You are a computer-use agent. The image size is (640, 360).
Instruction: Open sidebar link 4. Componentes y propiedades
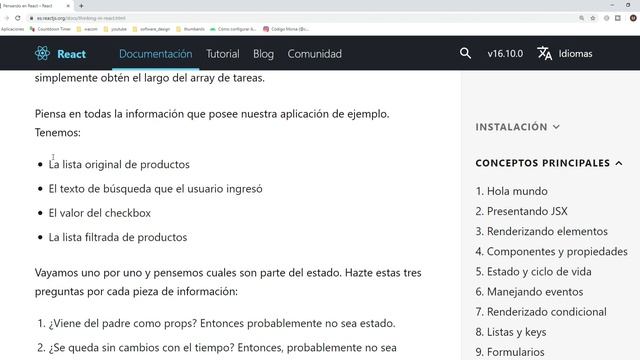(x=551, y=251)
